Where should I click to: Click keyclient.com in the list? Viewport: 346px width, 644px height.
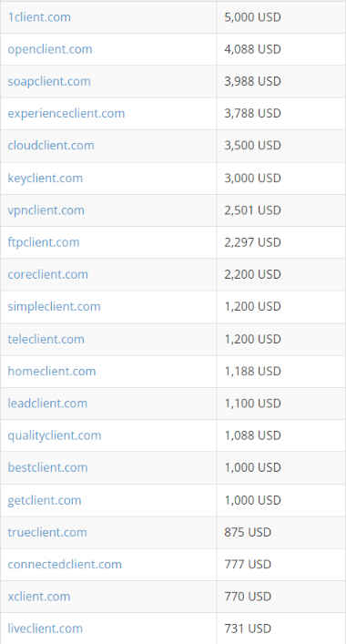(x=46, y=179)
